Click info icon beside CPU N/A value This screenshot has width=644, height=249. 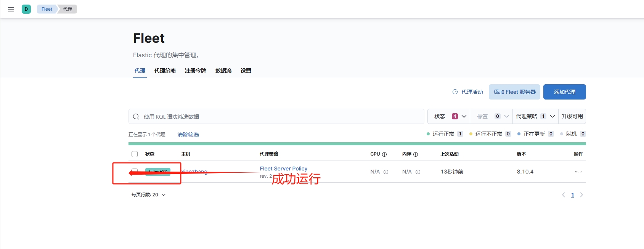386,172
